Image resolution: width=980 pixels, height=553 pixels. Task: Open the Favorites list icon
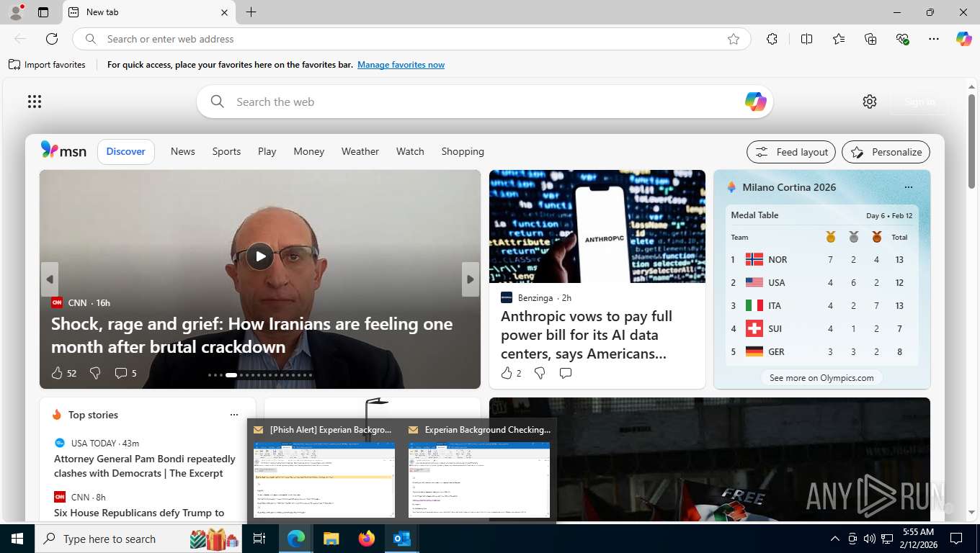tap(839, 39)
